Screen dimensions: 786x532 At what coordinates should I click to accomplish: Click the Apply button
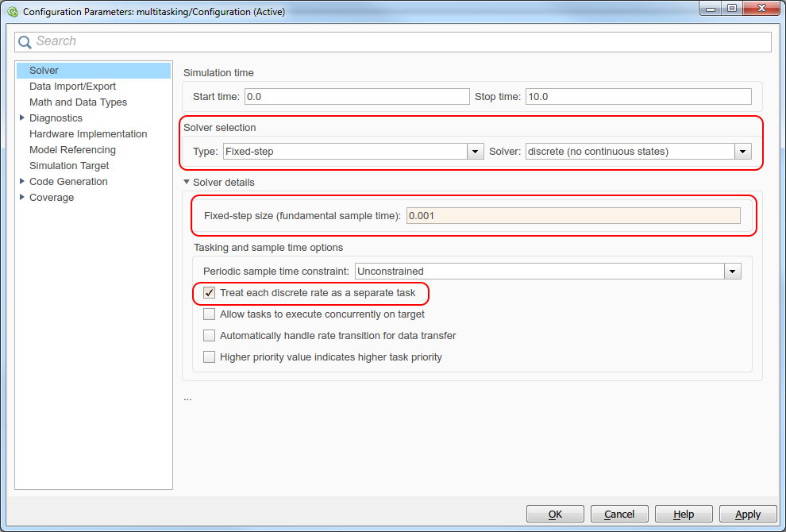pos(748,514)
